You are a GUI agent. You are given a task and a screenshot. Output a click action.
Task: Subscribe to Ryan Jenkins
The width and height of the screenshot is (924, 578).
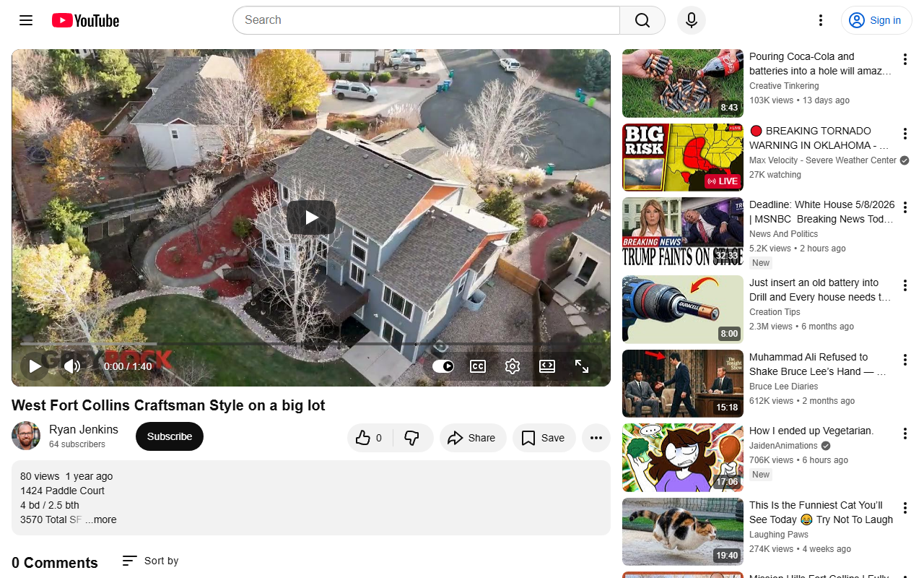(x=170, y=436)
